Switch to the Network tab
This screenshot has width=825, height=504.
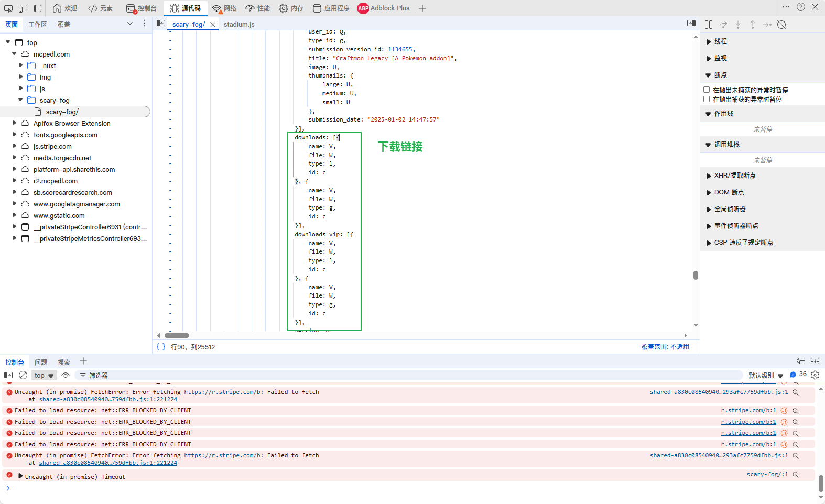[x=224, y=8]
